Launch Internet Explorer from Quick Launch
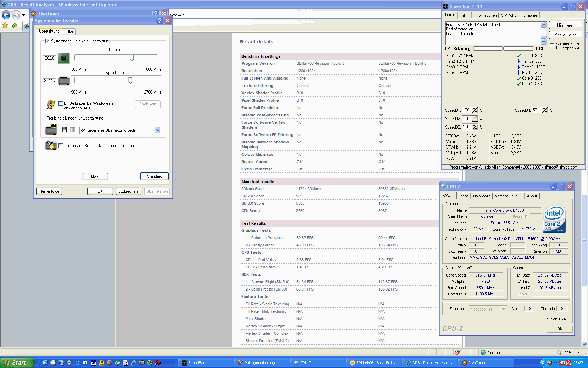The height and width of the screenshot is (368, 588). pos(134,363)
